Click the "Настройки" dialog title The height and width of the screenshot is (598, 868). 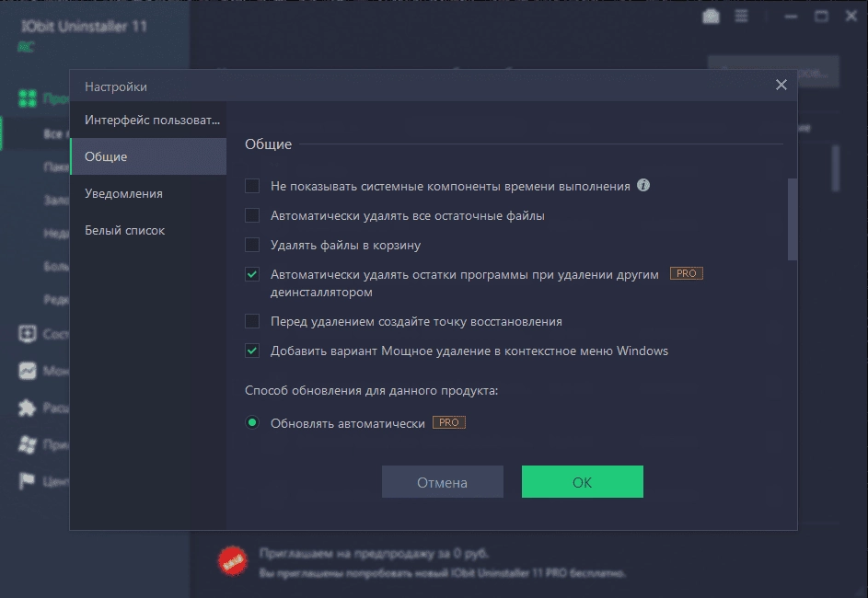coord(116,86)
